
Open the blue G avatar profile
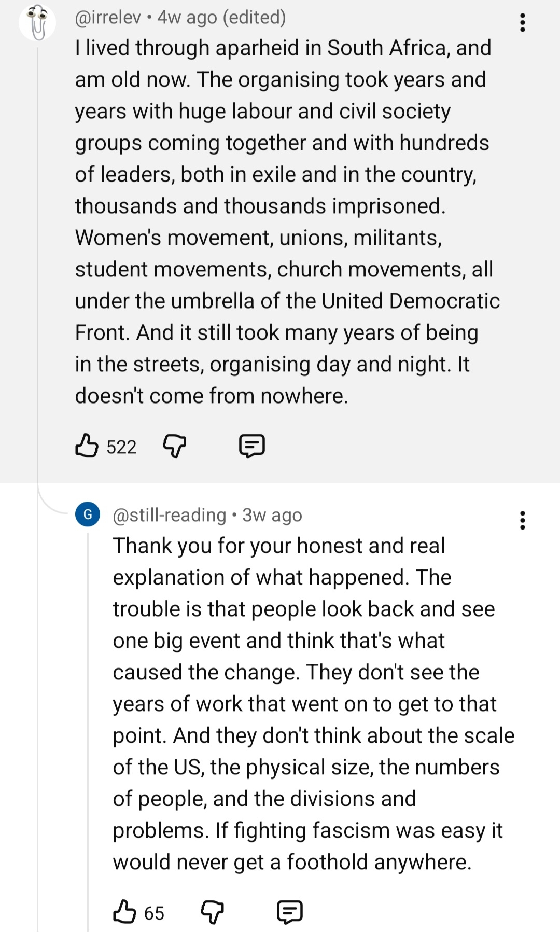(88, 514)
